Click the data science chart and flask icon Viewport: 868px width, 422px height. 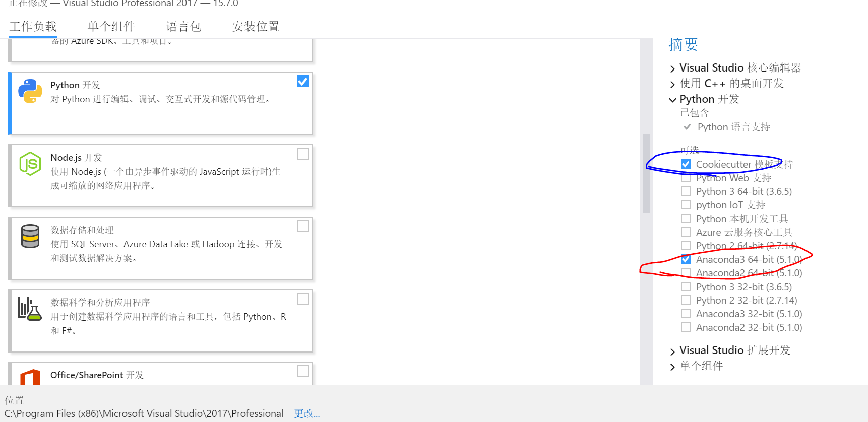30,309
